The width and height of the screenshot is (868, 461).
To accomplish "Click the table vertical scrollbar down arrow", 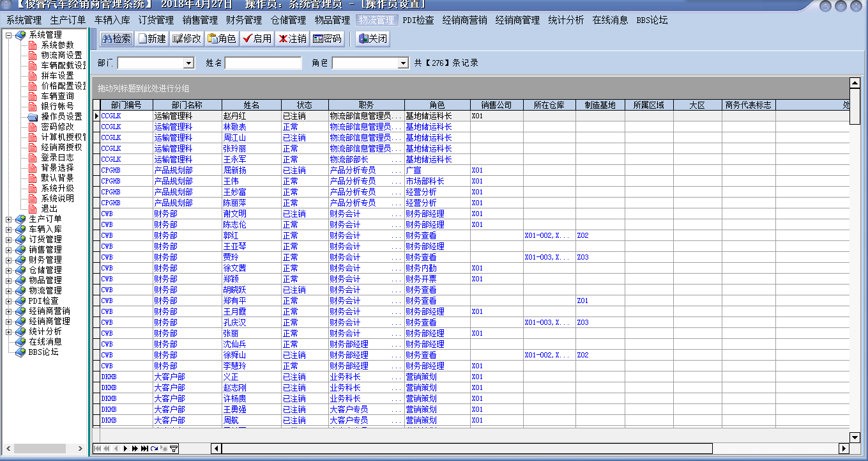I will (x=855, y=437).
